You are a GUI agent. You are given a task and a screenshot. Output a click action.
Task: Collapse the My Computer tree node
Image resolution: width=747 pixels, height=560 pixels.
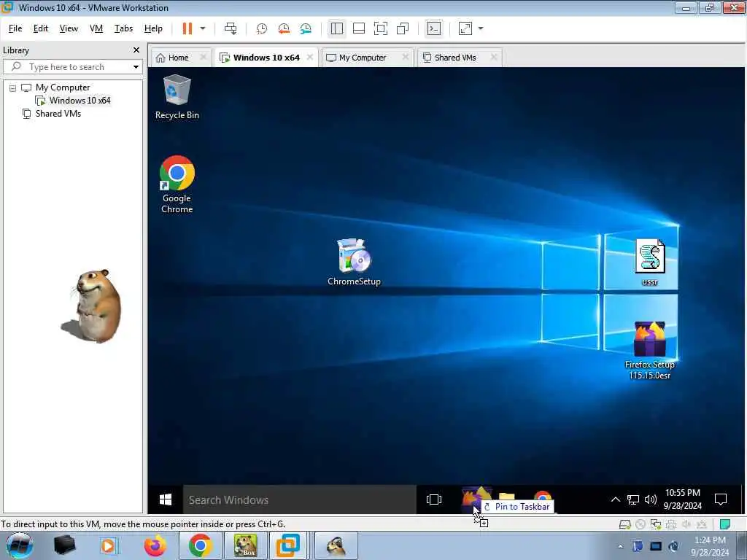point(13,88)
